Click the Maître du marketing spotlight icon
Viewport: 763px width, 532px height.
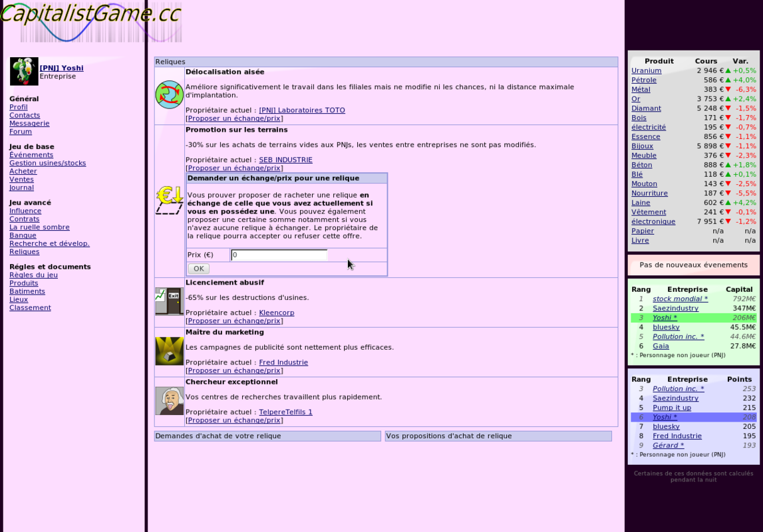pyautogui.click(x=170, y=351)
